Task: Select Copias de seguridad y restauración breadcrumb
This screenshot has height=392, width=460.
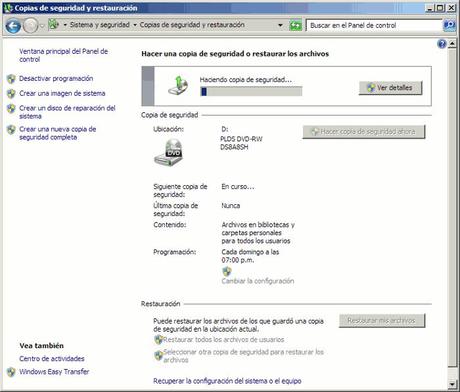Action: pyautogui.click(x=192, y=25)
